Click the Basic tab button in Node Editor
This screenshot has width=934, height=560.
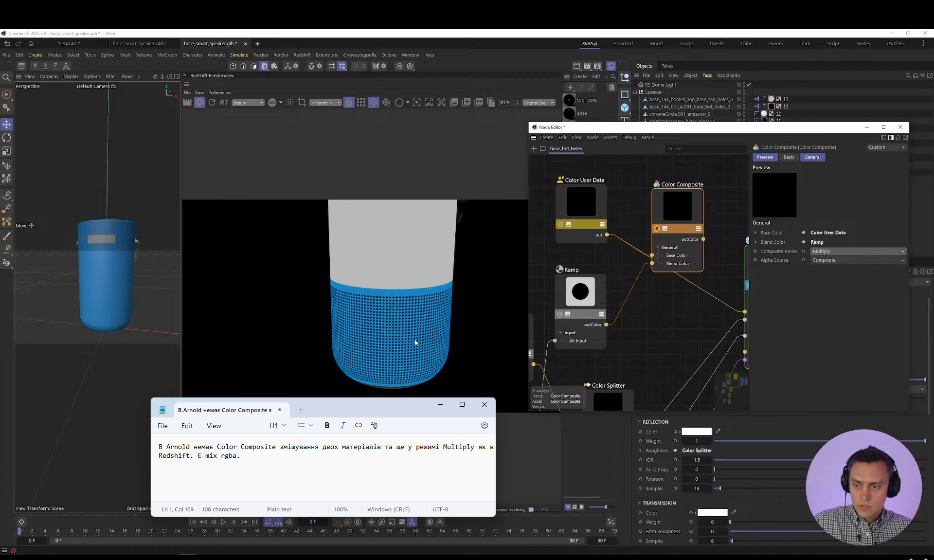[789, 157]
